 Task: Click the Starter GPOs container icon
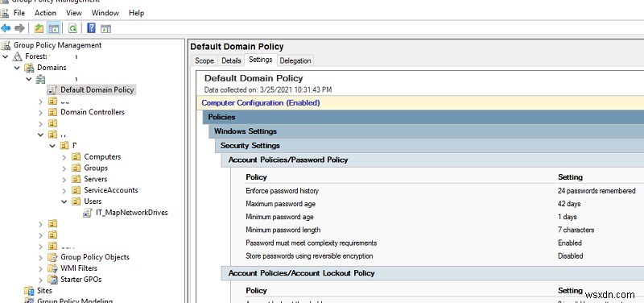point(52,279)
